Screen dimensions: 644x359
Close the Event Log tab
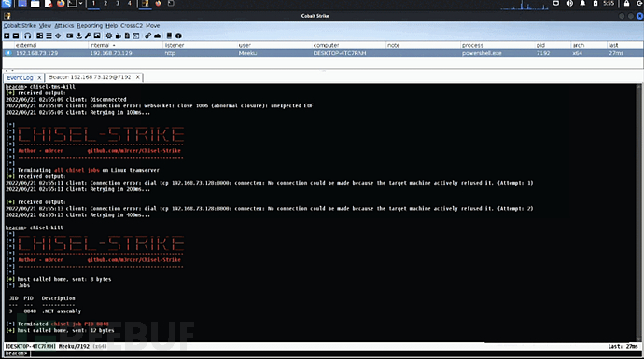point(39,77)
